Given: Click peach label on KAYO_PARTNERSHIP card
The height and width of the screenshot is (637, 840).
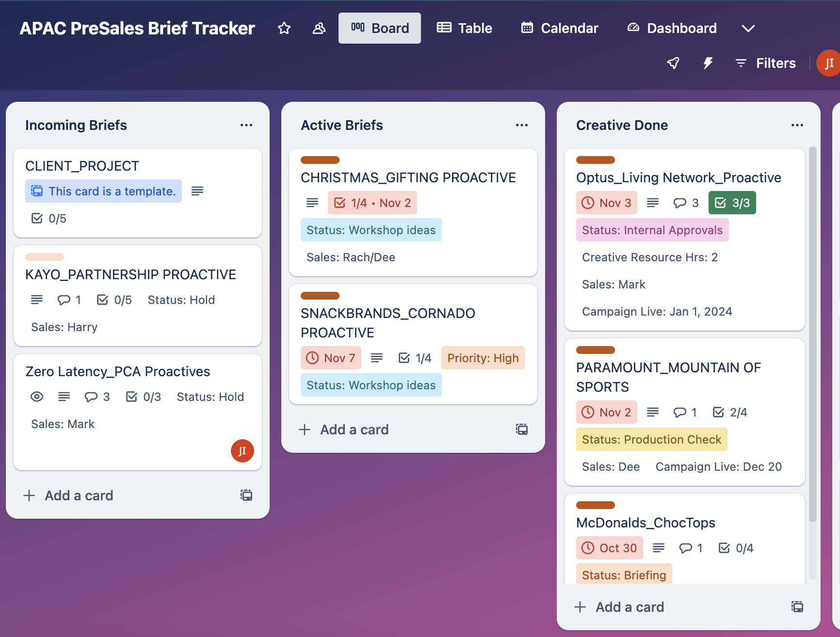Looking at the screenshot, I should click(45, 257).
